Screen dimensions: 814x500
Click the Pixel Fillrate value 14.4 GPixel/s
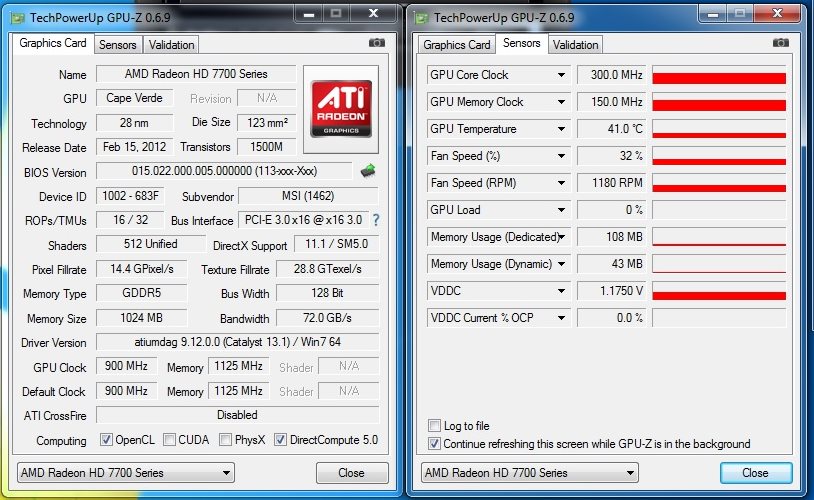pos(142,269)
